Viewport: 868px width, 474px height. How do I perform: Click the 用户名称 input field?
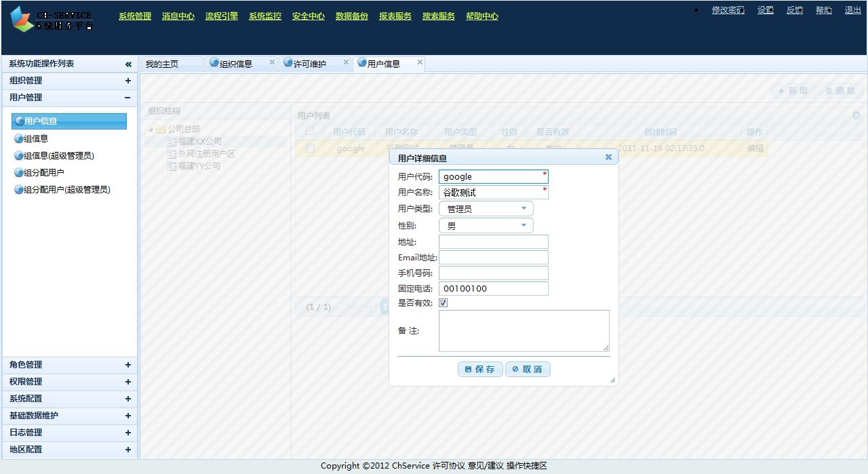(493, 193)
